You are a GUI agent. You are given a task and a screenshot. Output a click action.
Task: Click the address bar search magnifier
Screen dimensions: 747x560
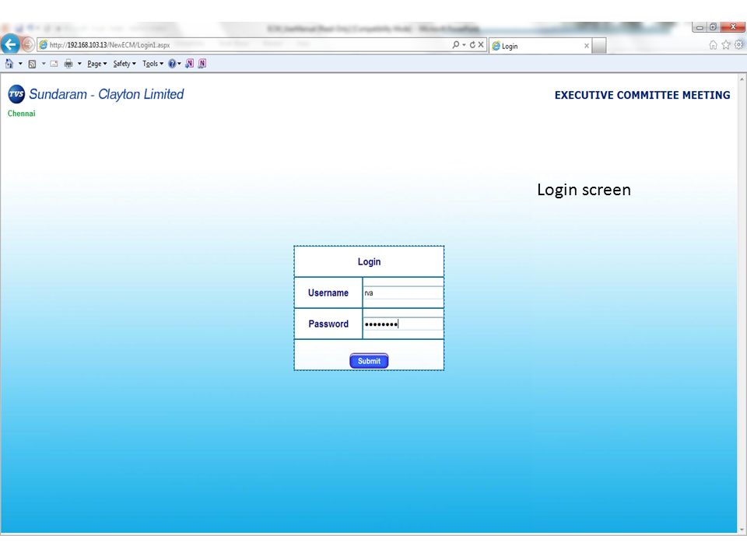[x=455, y=44]
